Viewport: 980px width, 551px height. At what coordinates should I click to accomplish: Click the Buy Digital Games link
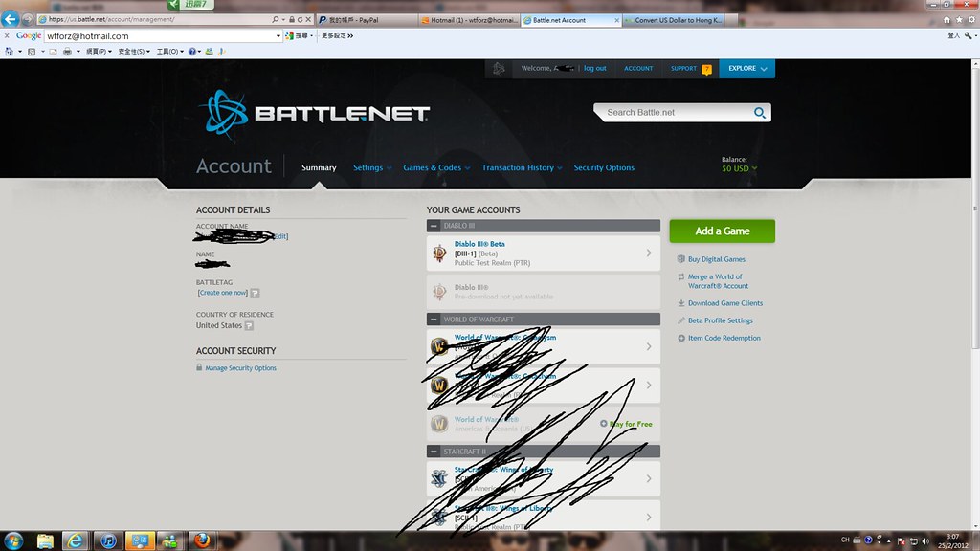click(x=716, y=259)
